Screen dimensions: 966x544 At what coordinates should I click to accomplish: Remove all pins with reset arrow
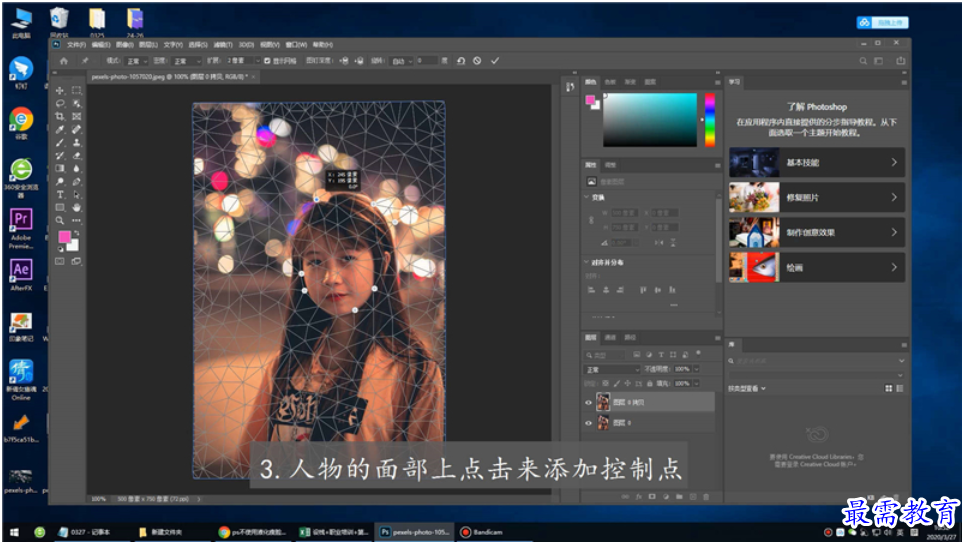click(461, 61)
